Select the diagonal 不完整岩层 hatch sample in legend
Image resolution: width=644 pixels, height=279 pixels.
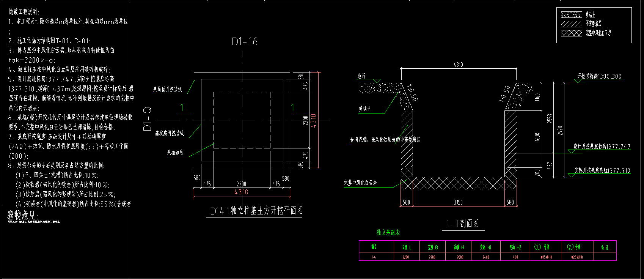571,24
